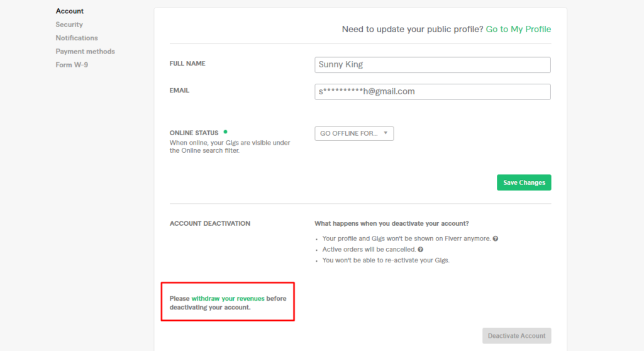Viewport: 644px width, 351px height.
Task: Click the withdraw your revenues link
Action: pos(228,298)
